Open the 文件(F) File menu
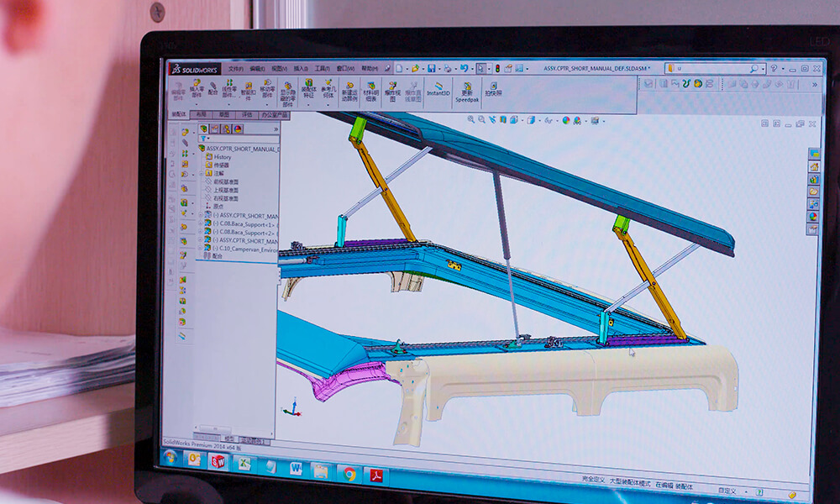This screenshot has height=504, width=840. [x=236, y=69]
